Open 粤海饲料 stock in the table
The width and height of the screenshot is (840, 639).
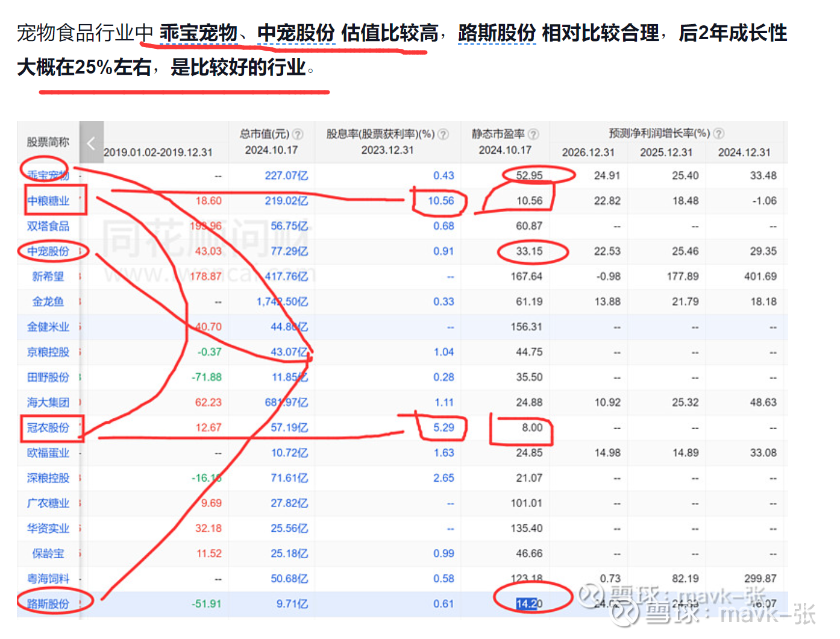pos(48,579)
